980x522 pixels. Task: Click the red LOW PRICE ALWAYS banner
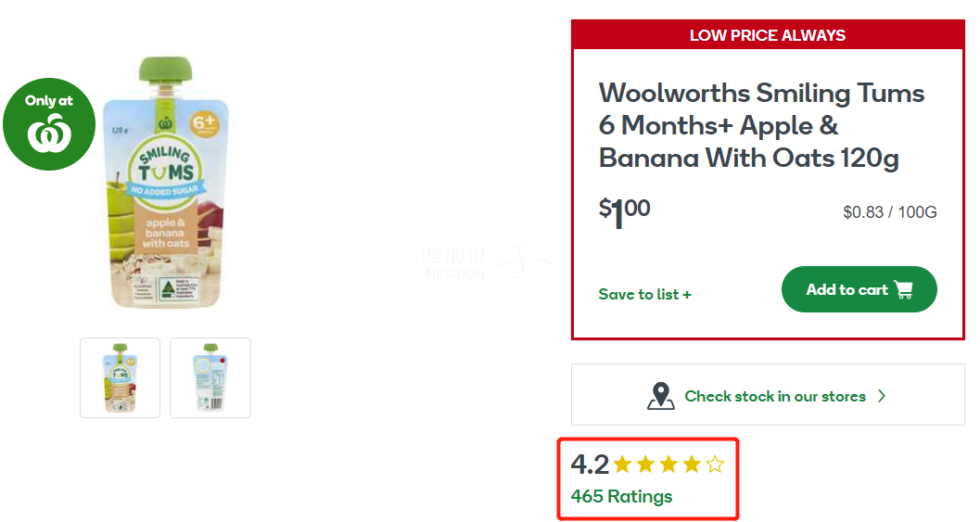(768, 35)
